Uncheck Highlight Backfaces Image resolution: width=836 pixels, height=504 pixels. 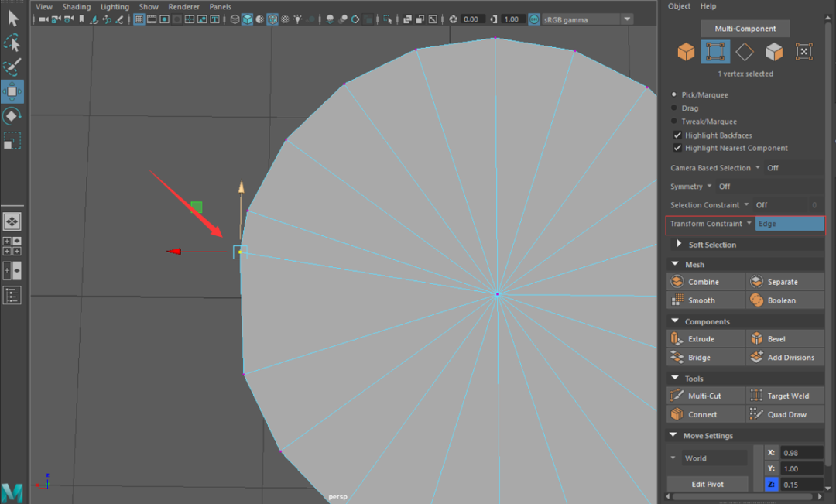(x=677, y=135)
